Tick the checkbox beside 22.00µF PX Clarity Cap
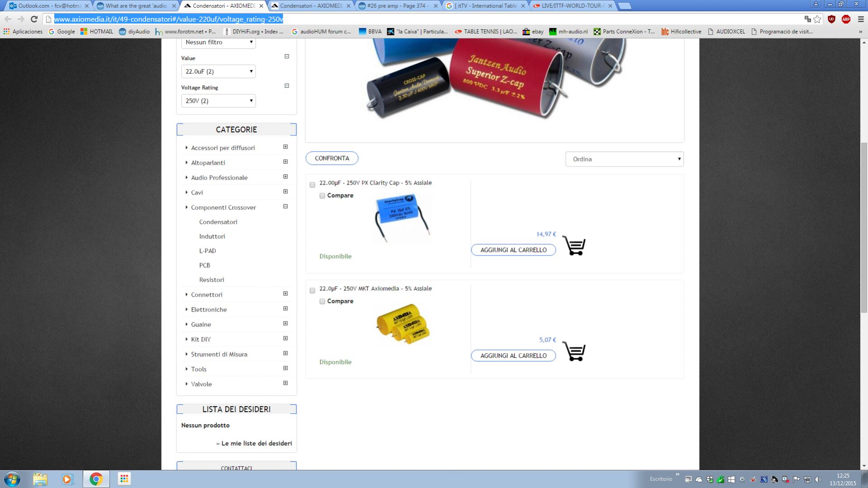Screen dimensions: 868x488 coord(312,185)
